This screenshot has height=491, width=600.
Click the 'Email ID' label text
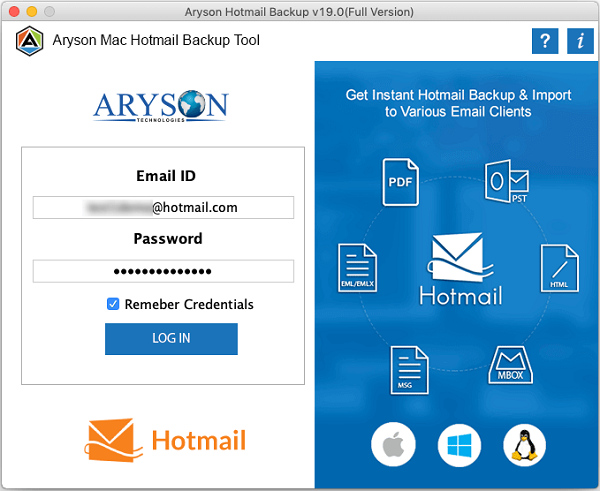pyautogui.click(x=166, y=176)
